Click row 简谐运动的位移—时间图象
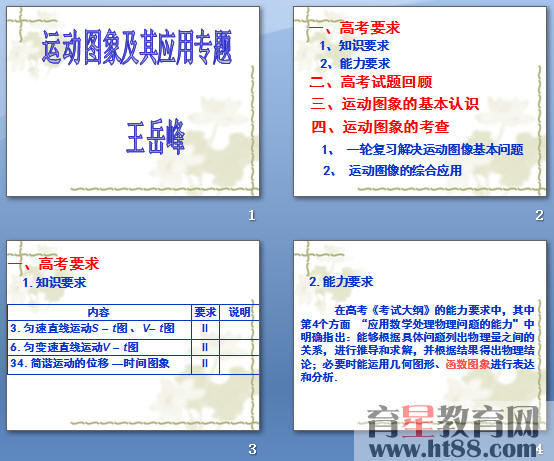The image size is (554, 461). pyautogui.click(x=133, y=364)
